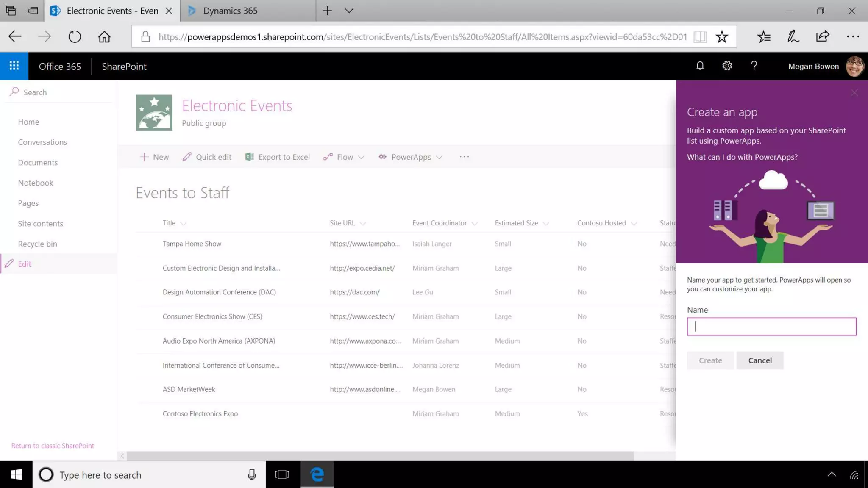Viewport: 868px width, 488px height.
Task: Add page to favorites star
Action: click(x=722, y=37)
